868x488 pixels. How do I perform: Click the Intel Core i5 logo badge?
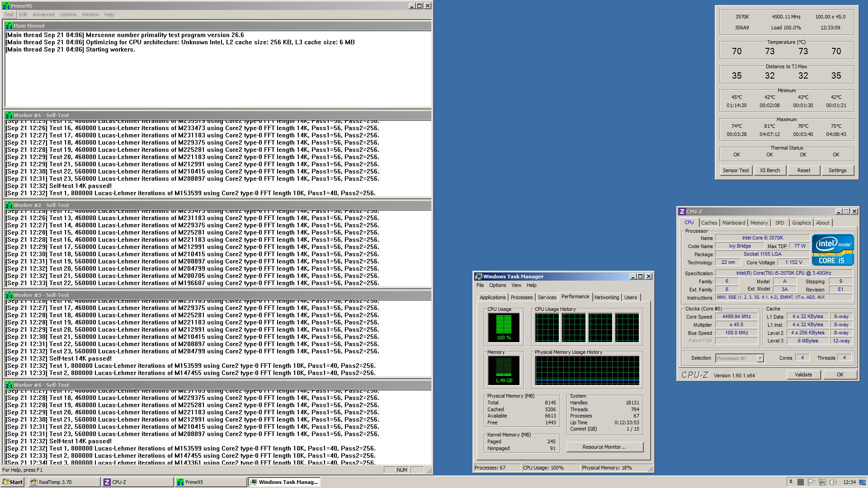tap(832, 249)
